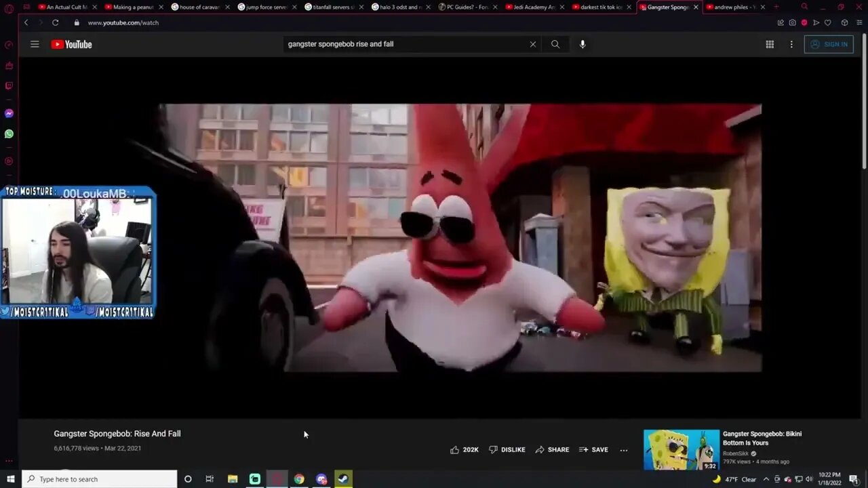Open the taskbar clock and calendar

point(829,479)
